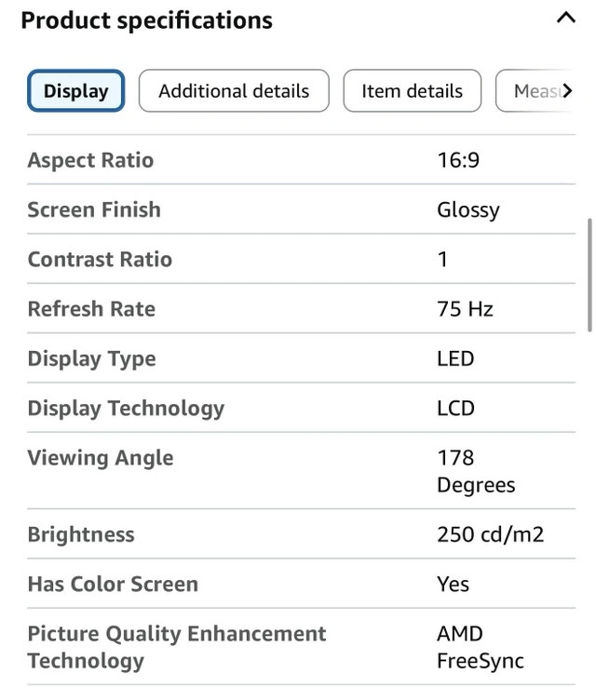
Task: Click the Viewing Angle label
Action: point(100,458)
